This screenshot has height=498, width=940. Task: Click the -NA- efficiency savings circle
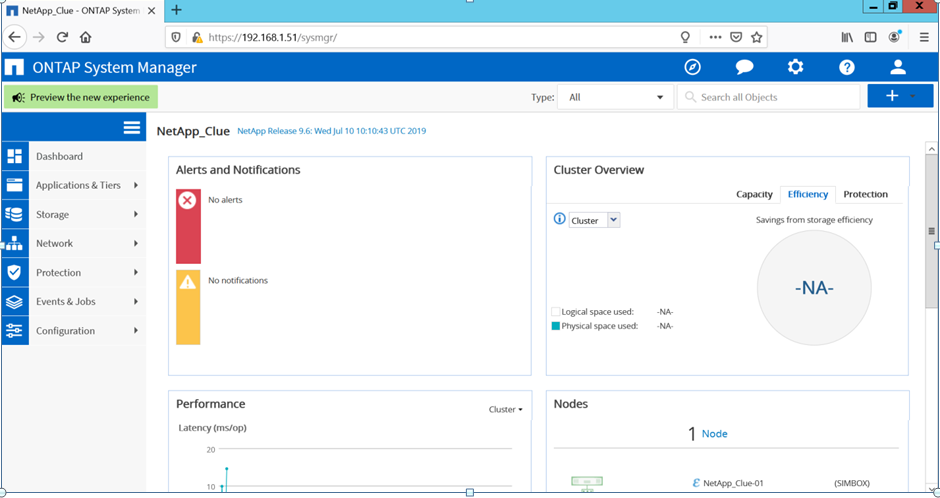(814, 288)
